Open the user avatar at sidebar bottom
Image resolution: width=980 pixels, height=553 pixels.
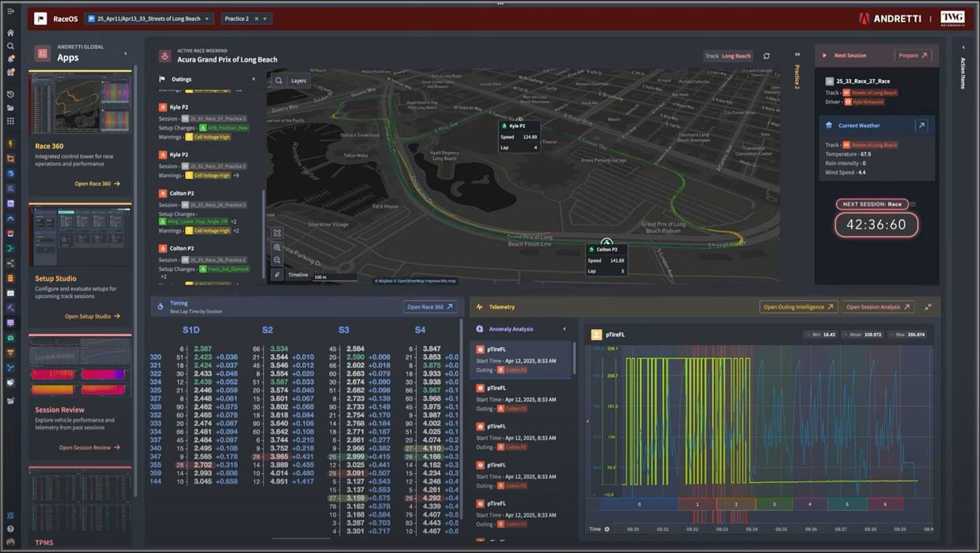click(x=10, y=542)
